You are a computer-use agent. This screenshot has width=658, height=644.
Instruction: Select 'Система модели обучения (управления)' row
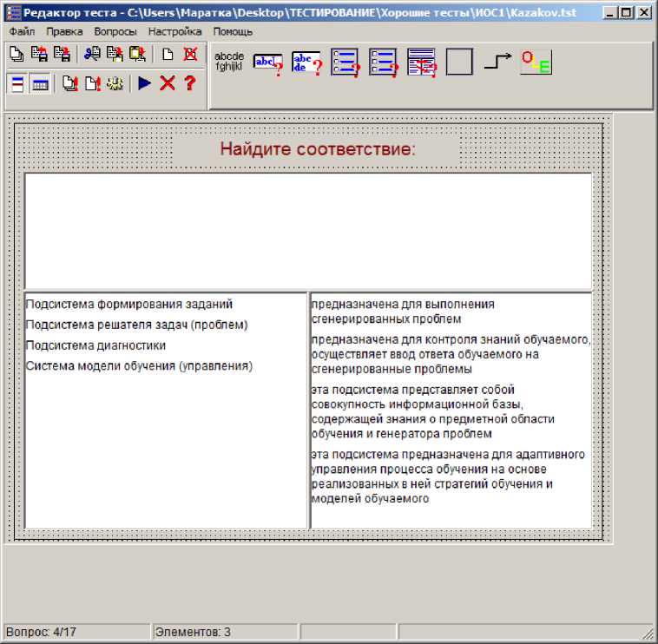coord(139,365)
